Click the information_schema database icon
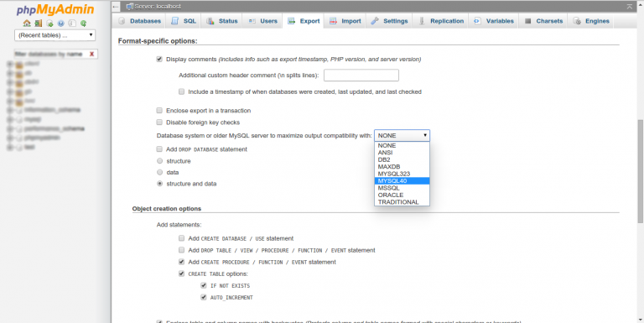Image resolution: width=644 pixels, height=323 pixels. pyautogui.click(x=19, y=110)
